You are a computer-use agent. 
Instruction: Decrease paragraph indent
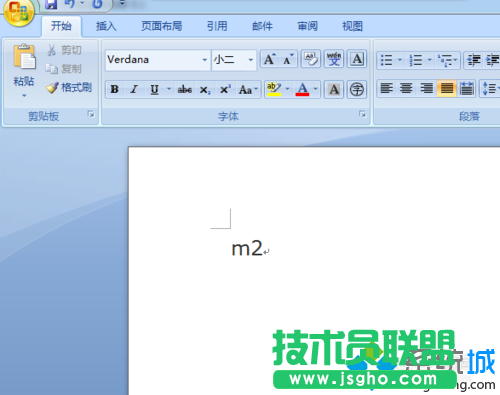tap(474, 60)
